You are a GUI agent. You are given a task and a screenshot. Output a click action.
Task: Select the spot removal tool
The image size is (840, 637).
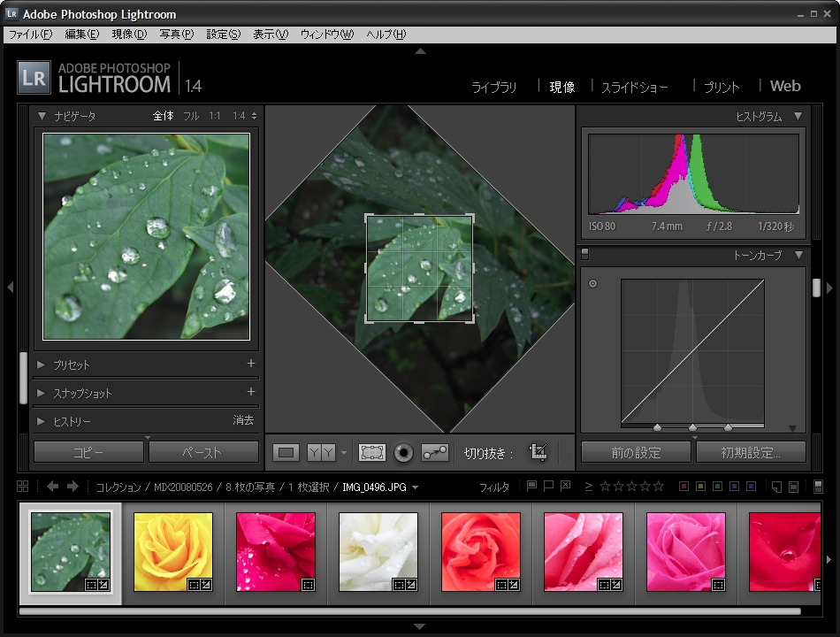pos(434,452)
